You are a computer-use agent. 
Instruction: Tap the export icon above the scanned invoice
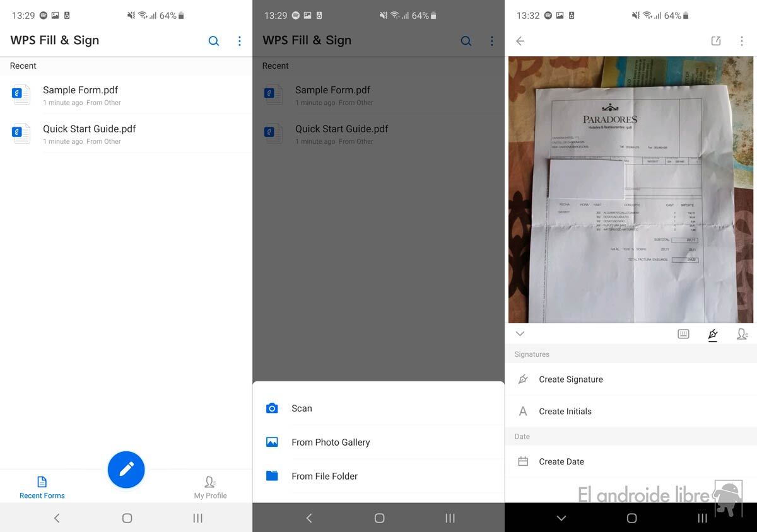(716, 41)
